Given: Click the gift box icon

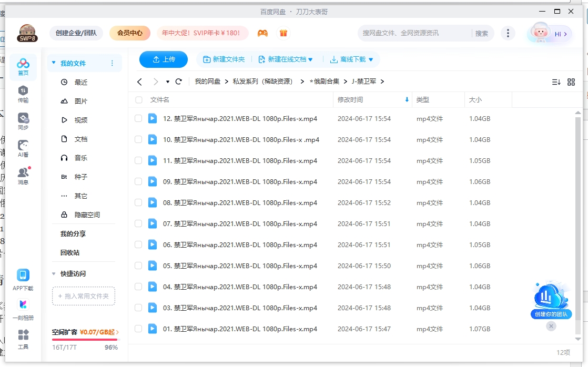Looking at the screenshot, I should click(x=283, y=33).
